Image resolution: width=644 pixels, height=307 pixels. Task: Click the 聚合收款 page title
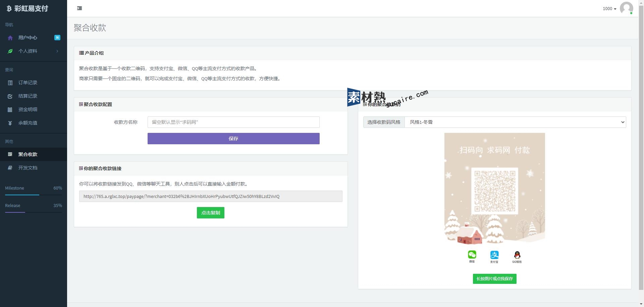coord(90,28)
